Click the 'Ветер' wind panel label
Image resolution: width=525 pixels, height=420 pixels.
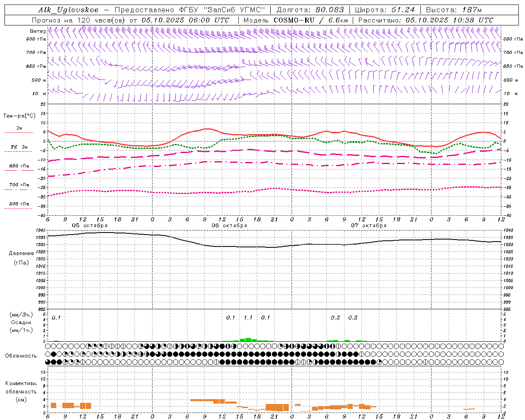coord(38,31)
